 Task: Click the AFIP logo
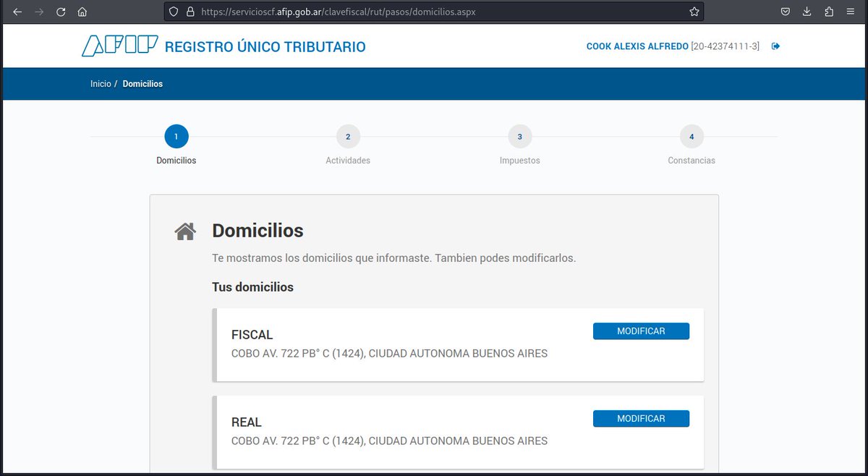[119, 46]
